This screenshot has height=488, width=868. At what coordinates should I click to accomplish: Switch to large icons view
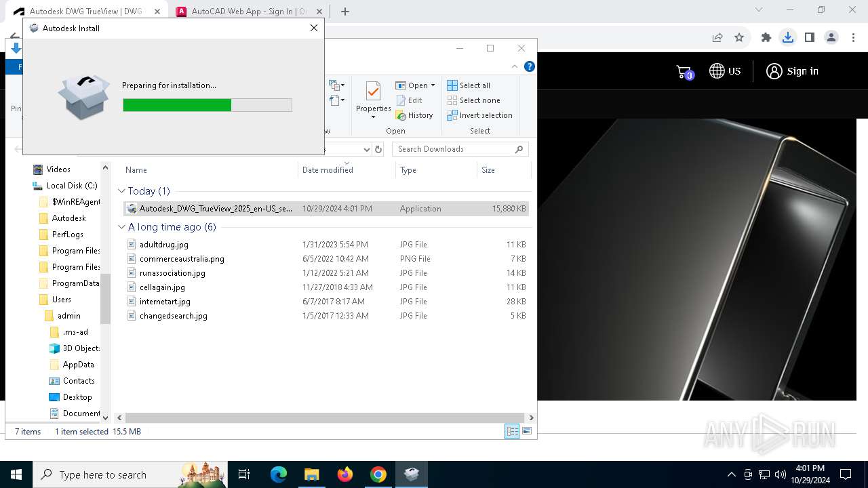tap(526, 431)
